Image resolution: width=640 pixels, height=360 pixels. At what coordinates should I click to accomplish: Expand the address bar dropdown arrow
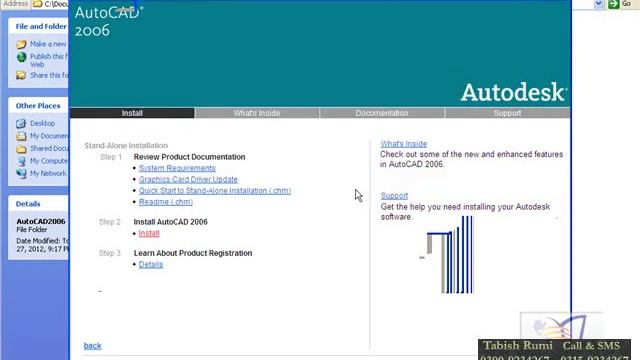[x=598, y=4]
